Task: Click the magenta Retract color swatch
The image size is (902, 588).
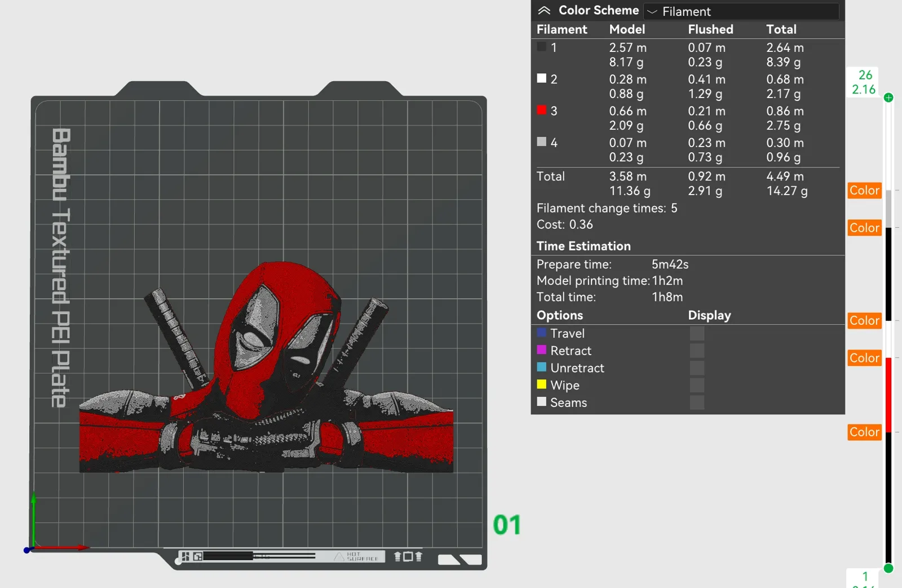Action: click(542, 350)
